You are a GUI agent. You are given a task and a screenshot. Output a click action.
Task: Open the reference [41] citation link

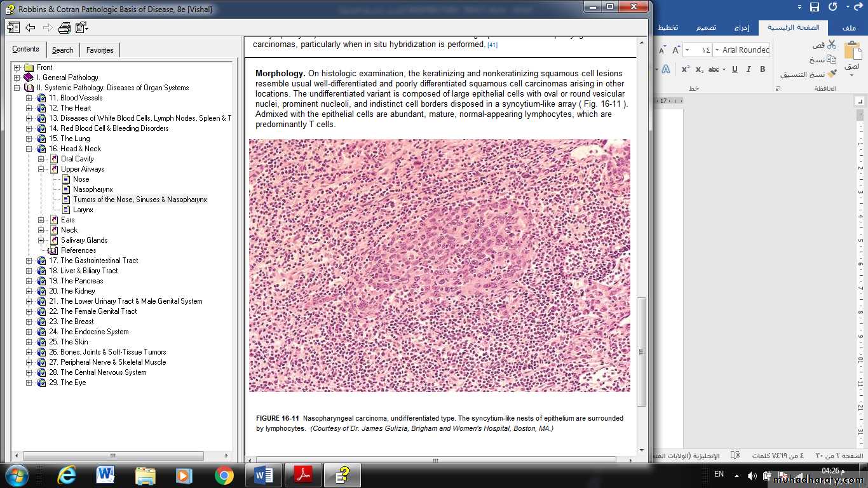coord(492,45)
